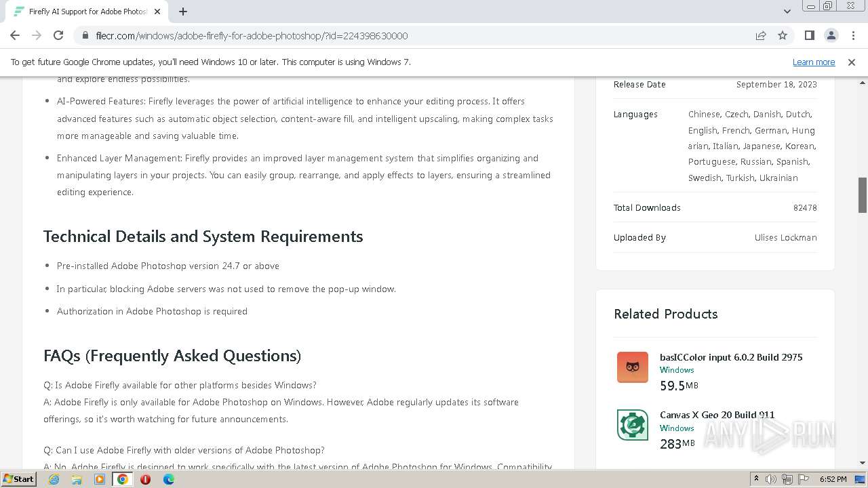Image resolution: width=868 pixels, height=488 pixels.
Task: Click uploader name Ulises Lockman
Action: [785, 238]
